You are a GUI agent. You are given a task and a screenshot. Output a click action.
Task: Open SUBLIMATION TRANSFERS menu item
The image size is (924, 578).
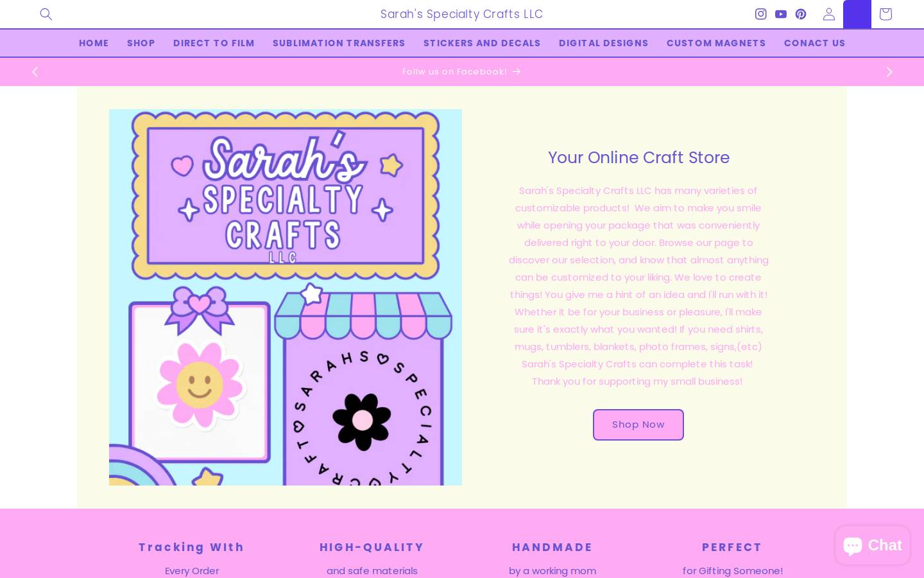(339, 43)
